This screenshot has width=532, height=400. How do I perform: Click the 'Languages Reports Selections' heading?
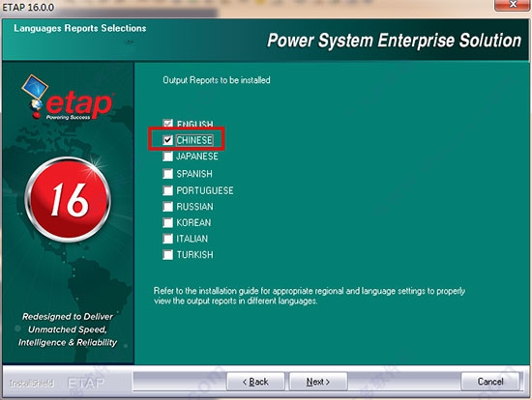coord(80,28)
